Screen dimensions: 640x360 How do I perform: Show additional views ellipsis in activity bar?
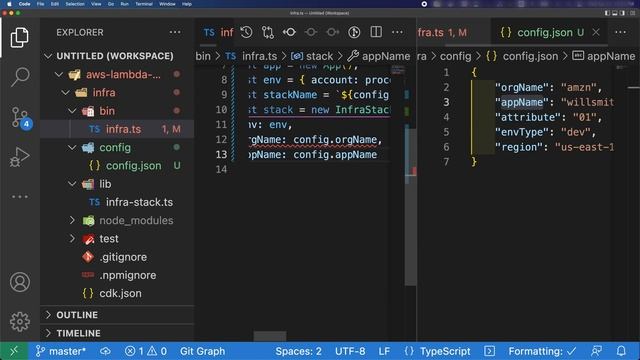pos(20,197)
